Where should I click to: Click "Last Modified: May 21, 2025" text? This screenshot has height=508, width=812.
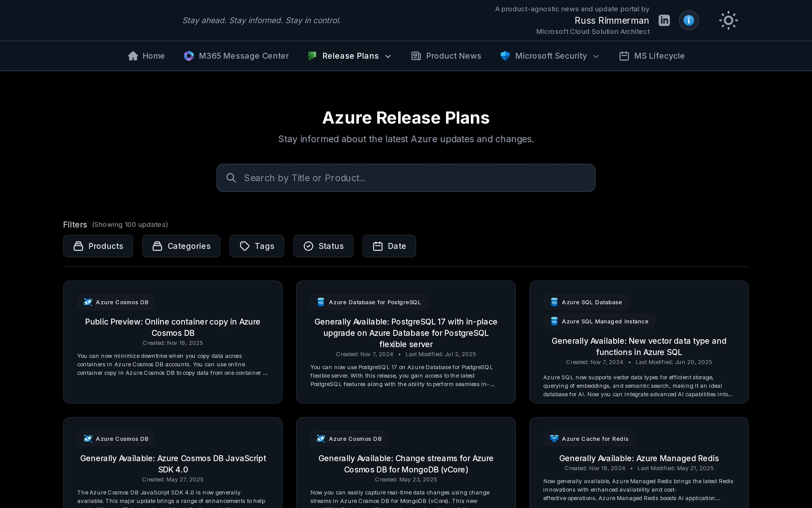click(x=676, y=468)
